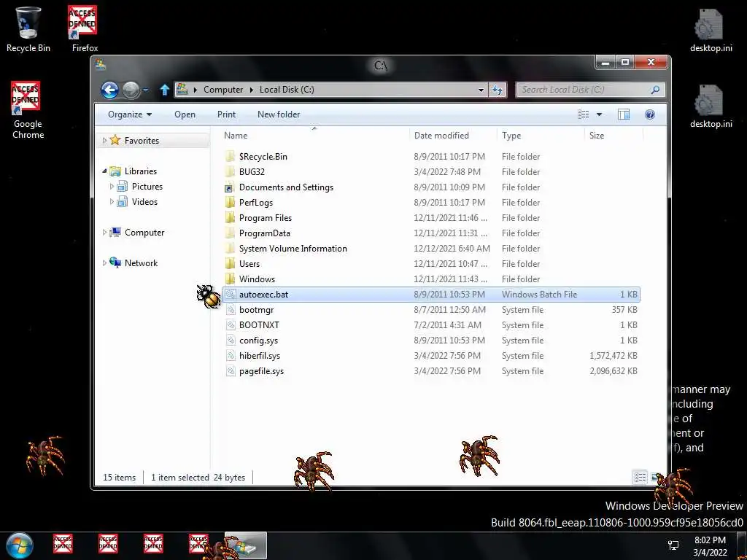
Task: Select the Users folder
Action: pyautogui.click(x=249, y=263)
